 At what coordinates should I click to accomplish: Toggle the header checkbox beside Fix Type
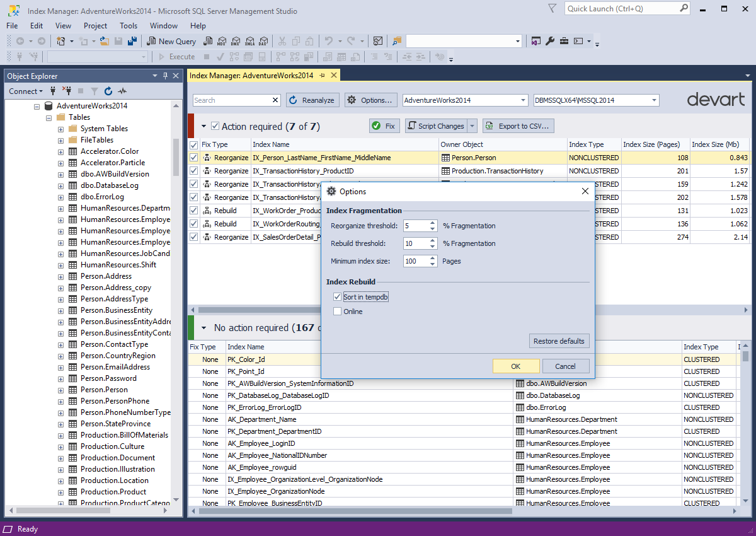(194, 144)
